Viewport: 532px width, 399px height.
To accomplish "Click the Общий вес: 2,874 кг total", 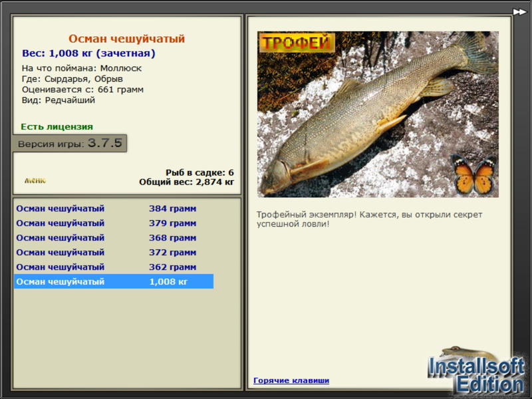I will (x=186, y=182).
